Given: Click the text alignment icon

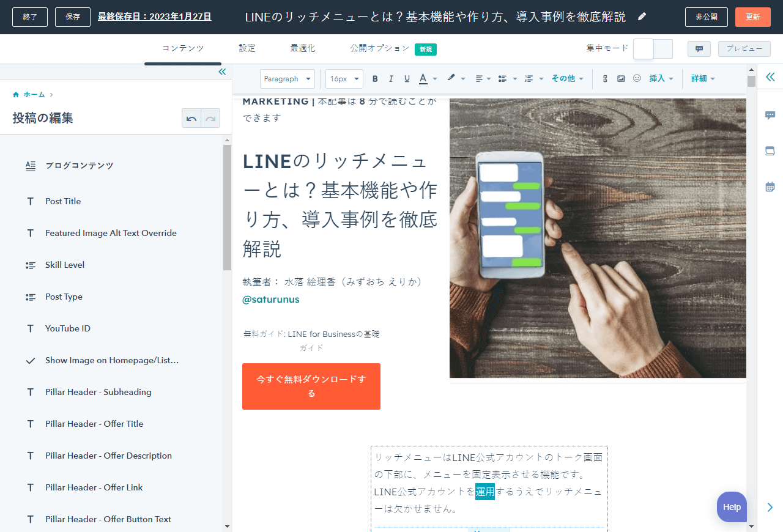Looking at the screenshot, I should pyautogui.click(x=479, y=79).
